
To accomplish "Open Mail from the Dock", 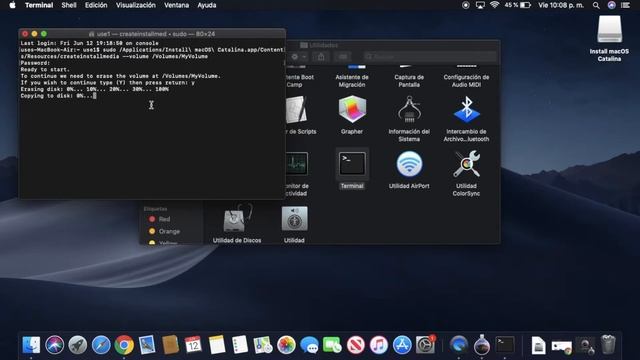I will pyautogui.click(x=147, y=345).
